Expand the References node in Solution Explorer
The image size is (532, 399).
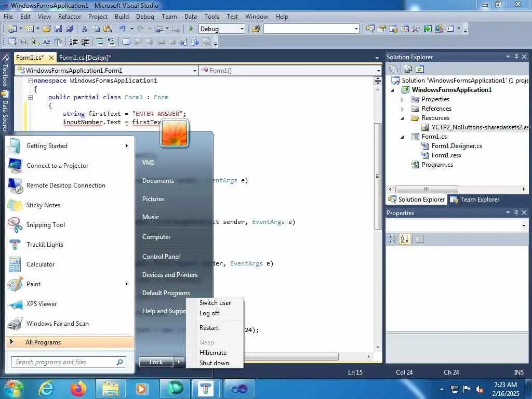coord(403,109)
